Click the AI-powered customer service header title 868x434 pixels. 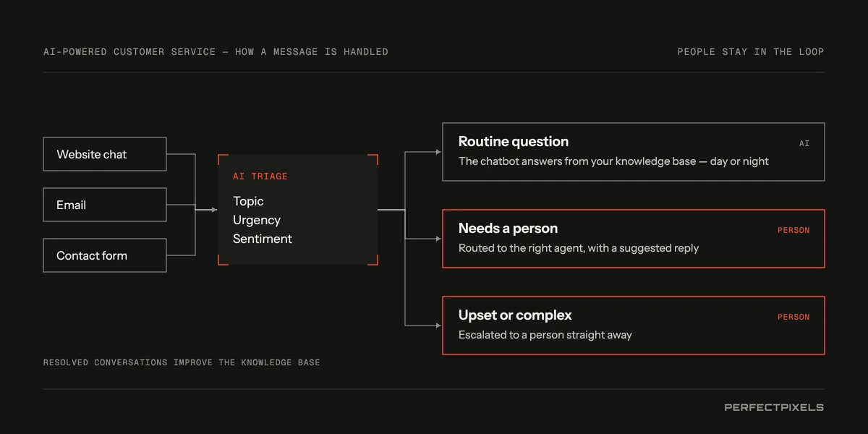coord(216,52)
